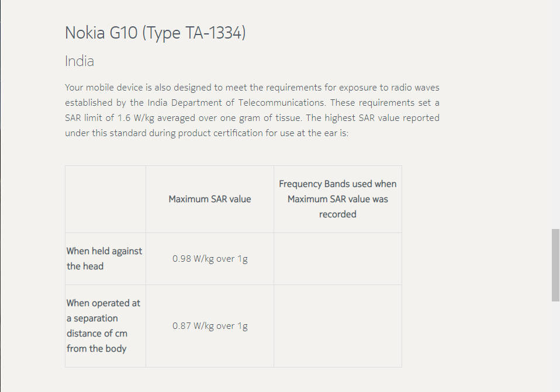This screenshot has width=560, height=392.
Task: Click the "Frequency Bands used" column header
Action: [337, 199]
